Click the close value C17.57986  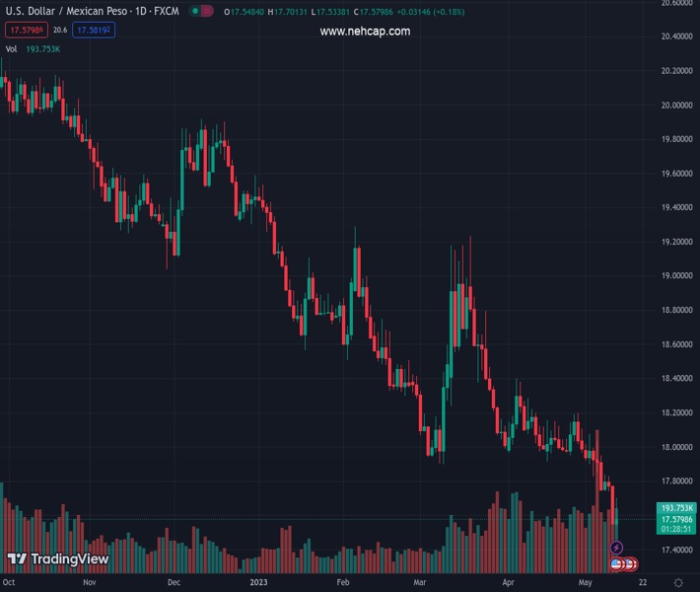[x=374, y=12]
